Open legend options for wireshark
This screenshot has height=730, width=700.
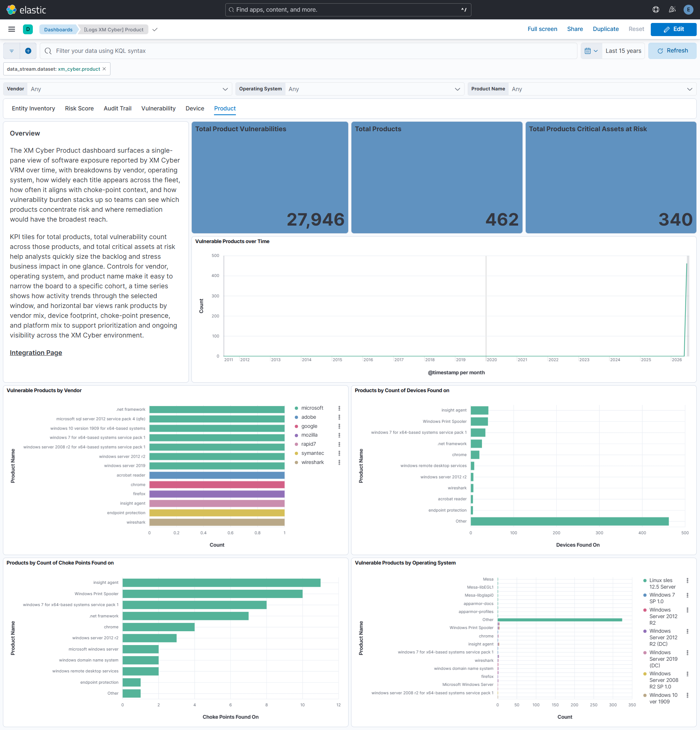(x=339, y=462)
